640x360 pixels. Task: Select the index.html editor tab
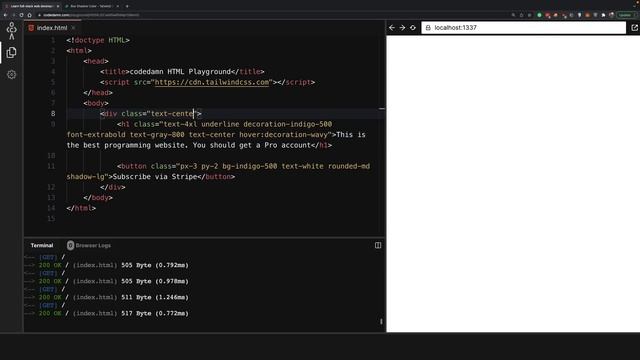click(x=52, y=28)
